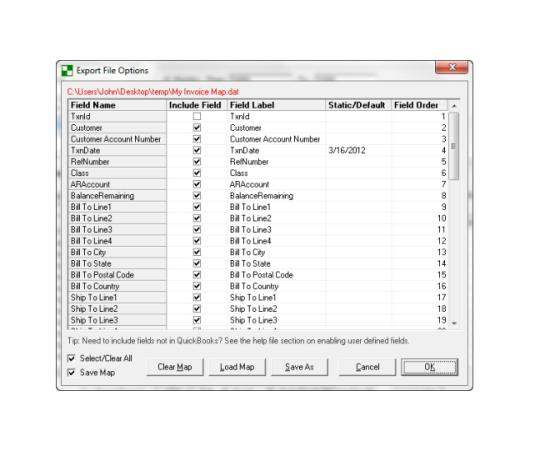The width and height of the screenshot is (540, 451).
Task: Uncheck Ship To Line2 include checkbox
Action: (197, 309)
